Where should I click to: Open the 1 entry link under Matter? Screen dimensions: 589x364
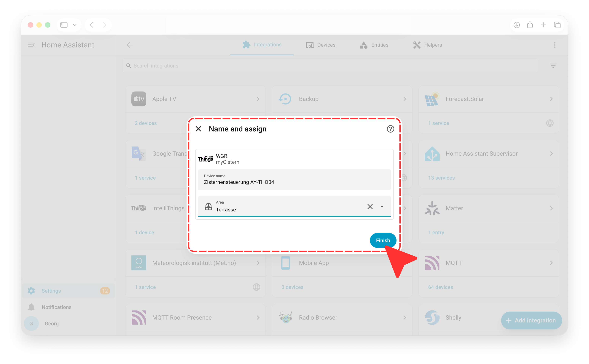[436, 232]
